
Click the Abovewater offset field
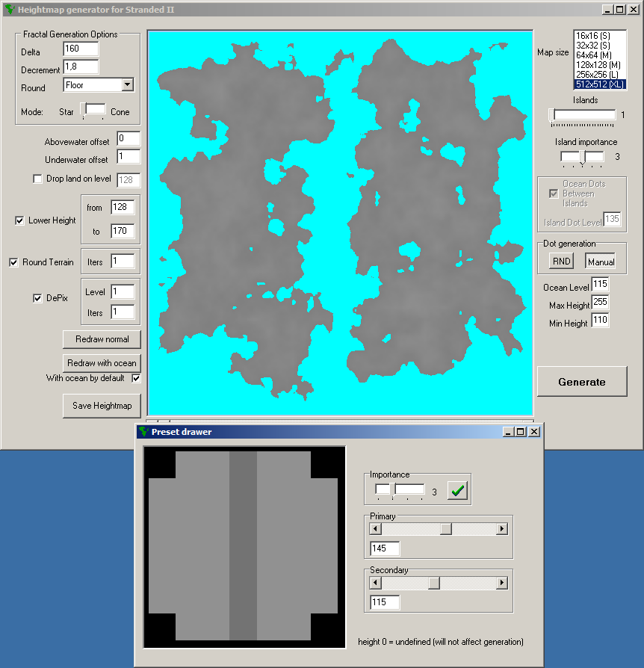[x=129, y=139]
